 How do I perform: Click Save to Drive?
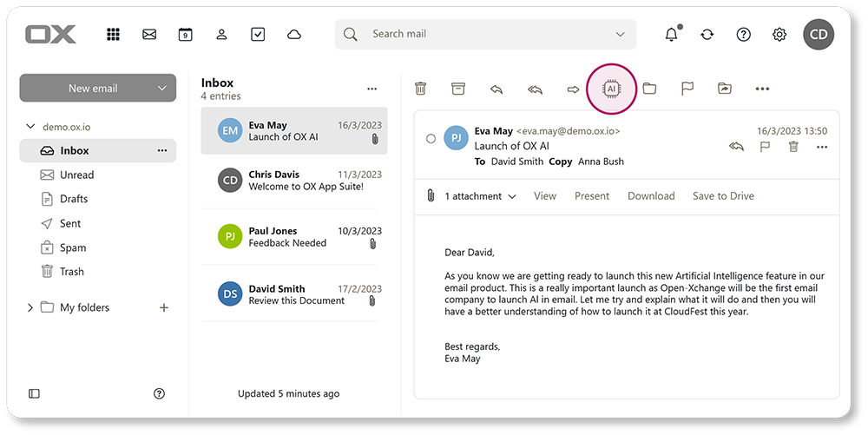(x=723, y=196)
